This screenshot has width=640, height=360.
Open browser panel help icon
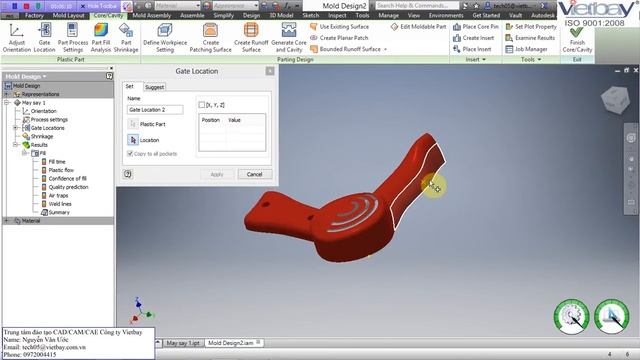pyautogui.click(x=109, y=76)
